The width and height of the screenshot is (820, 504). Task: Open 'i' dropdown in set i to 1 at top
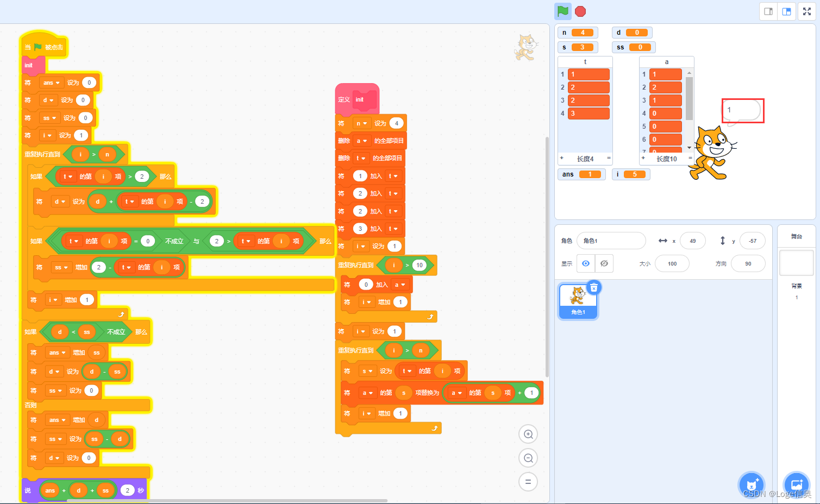click(x=47, y=135)
